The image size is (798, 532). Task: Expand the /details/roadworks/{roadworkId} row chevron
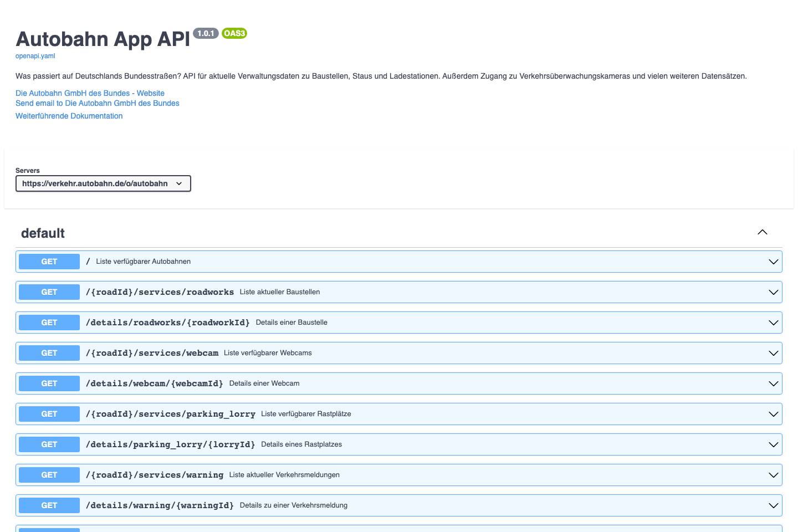(773, 322)
